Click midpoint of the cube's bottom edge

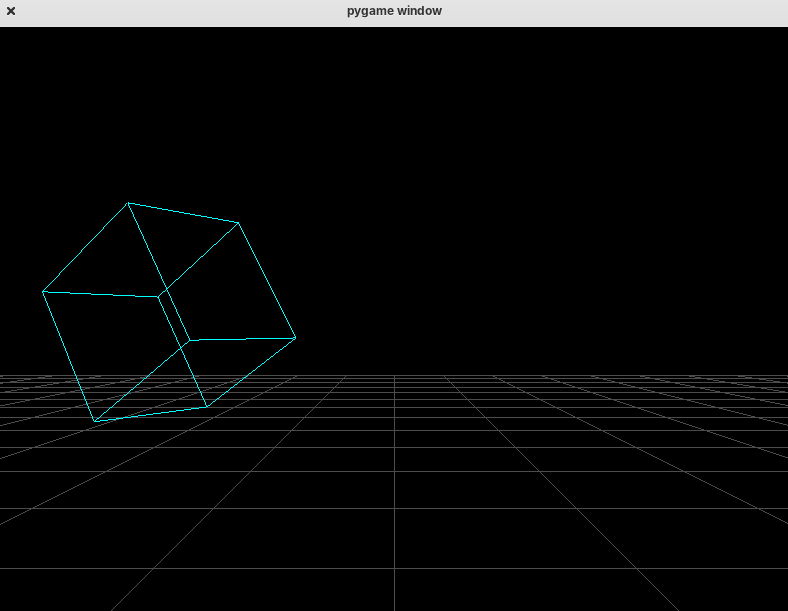[151, 414]
